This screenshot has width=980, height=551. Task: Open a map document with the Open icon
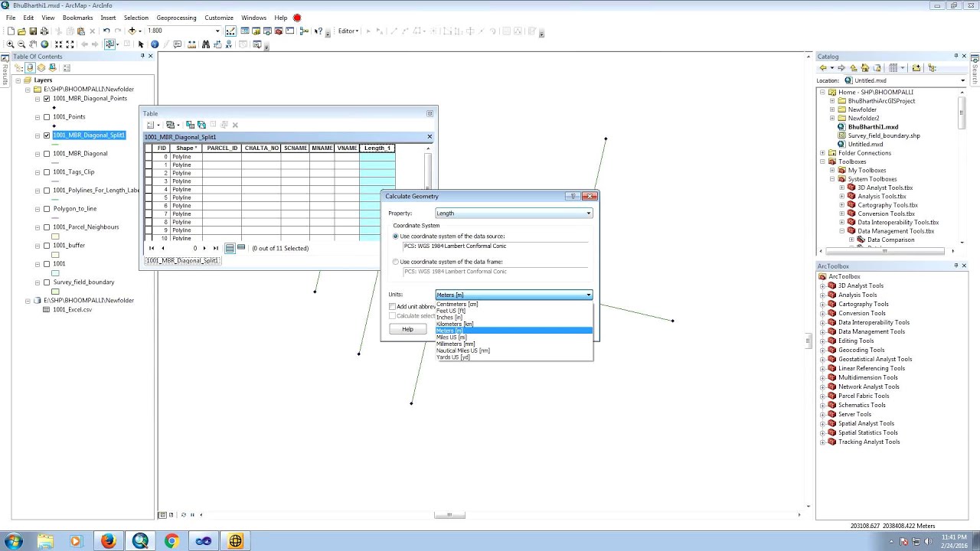click(21, 31)
